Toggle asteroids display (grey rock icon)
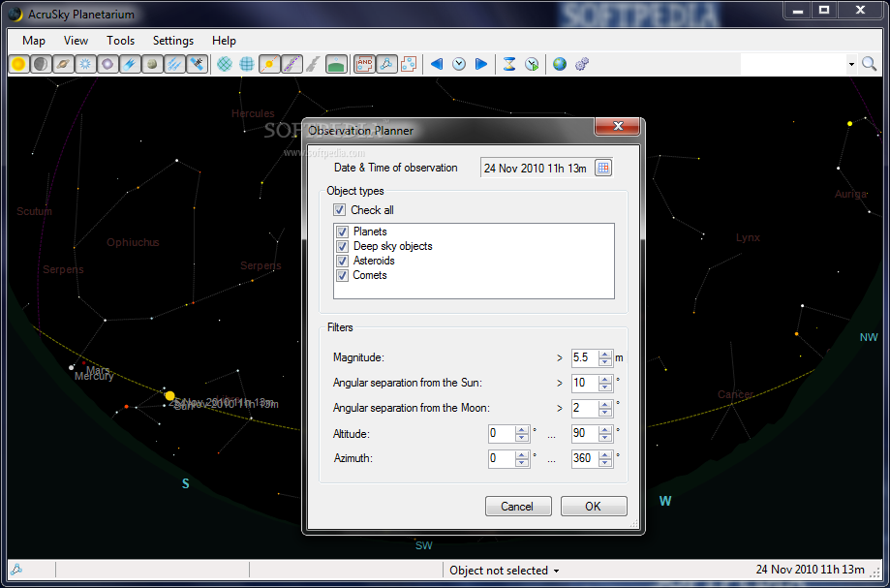Image resolution: width=890 pixels, height=588 pixels. [152, 64]
